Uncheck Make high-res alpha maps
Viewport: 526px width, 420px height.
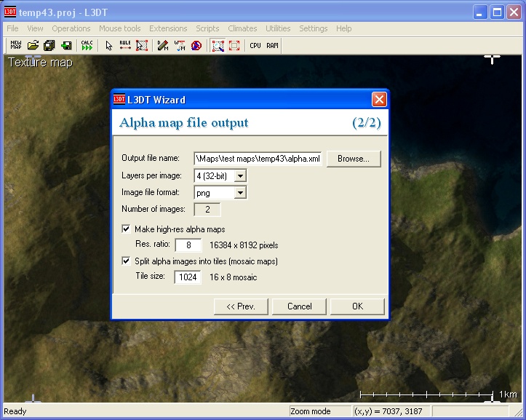click(x=127, y=229)
